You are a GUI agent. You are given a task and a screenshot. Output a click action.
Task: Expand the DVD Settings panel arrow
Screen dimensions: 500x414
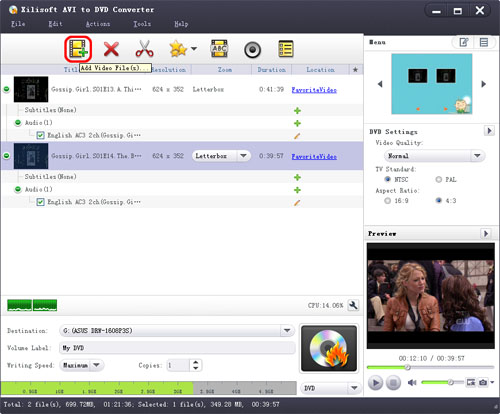[x=489, y=131]
